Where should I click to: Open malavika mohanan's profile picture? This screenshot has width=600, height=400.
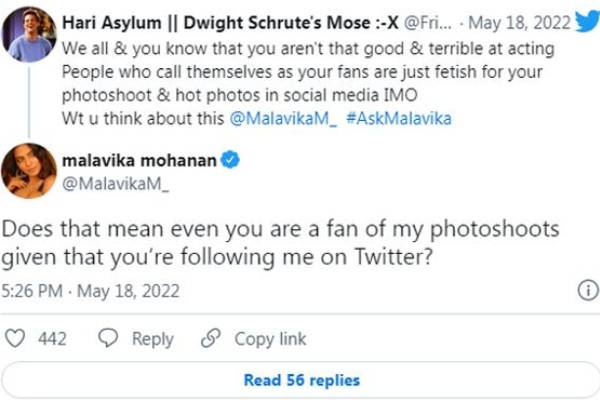pyautogui.click(x=27, y=170)
